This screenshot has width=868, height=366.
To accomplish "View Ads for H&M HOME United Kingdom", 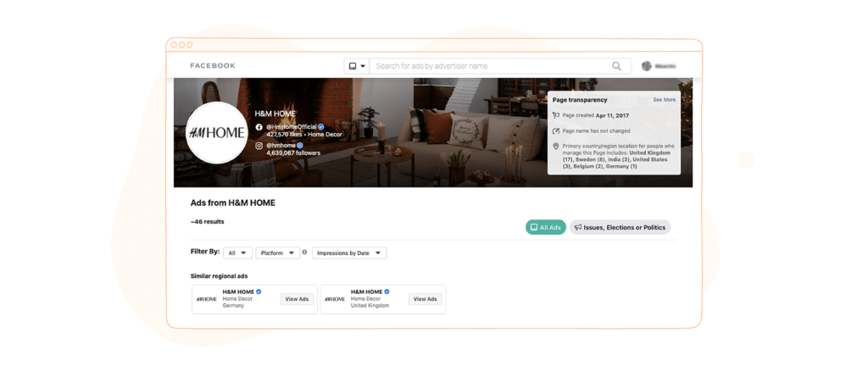I will pyautogui.click(x=426, y=299).
